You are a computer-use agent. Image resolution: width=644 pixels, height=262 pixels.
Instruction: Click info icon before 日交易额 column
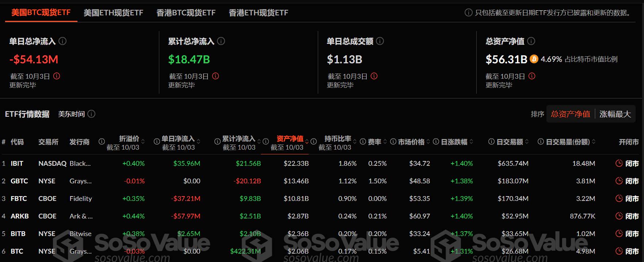pos(491,141)
